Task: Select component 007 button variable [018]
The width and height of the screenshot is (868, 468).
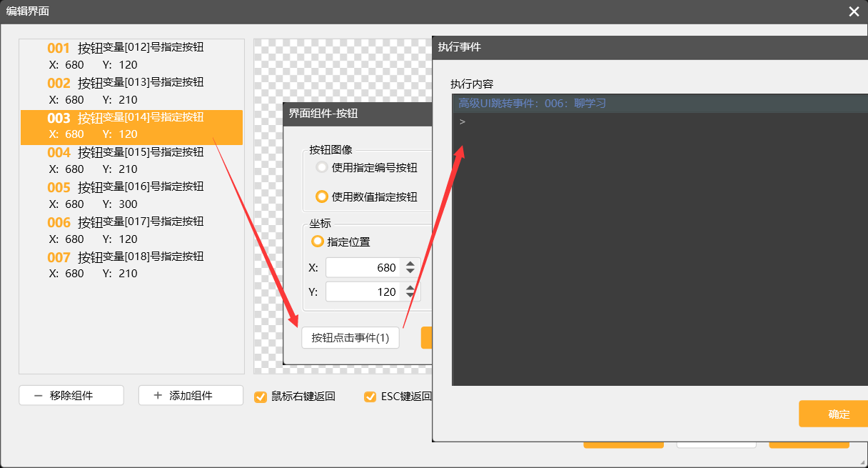Action: tap(131, 264)
